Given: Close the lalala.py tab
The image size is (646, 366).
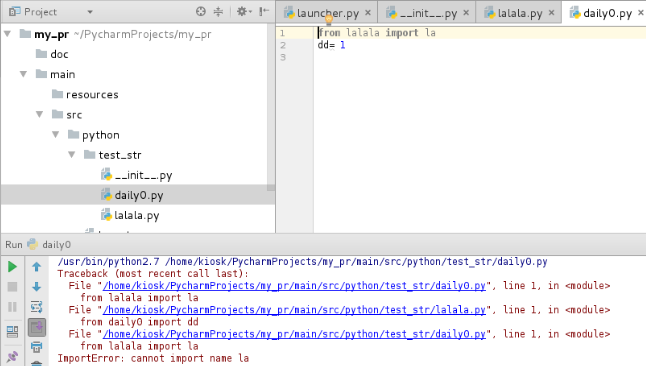Looking at the screenshot, I should click(551, 13).
